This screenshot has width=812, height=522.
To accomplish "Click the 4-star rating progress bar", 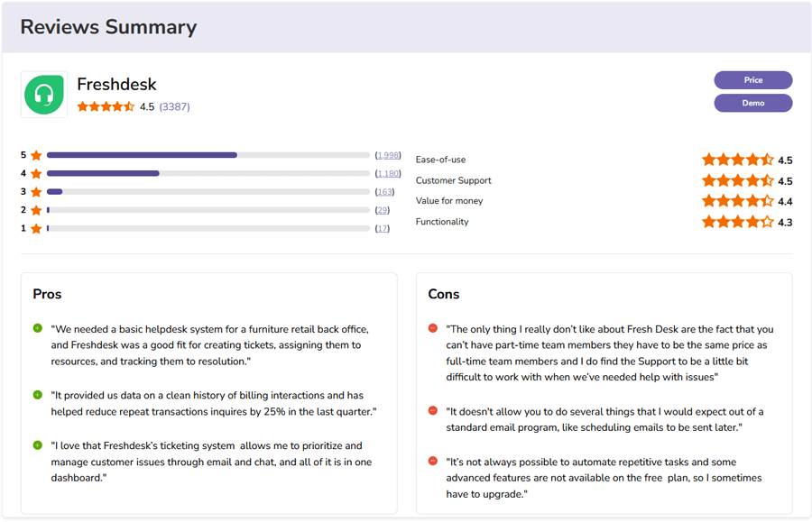I will [208, 173].
